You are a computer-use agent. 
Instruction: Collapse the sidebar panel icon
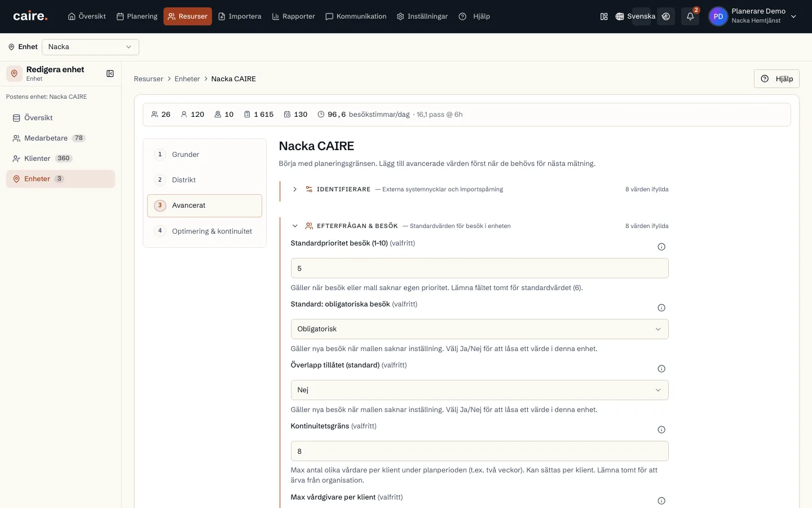coord(110,73)
